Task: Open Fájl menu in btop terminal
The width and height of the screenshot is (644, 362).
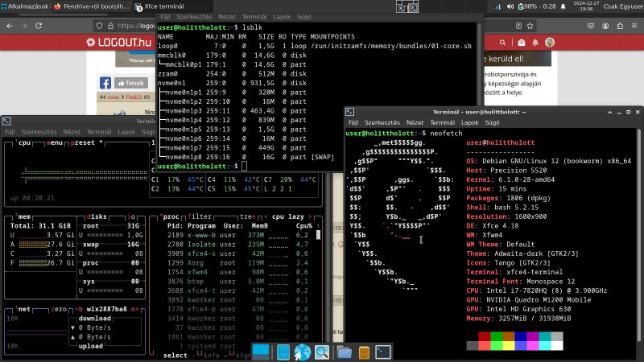Action: point(10,132)
